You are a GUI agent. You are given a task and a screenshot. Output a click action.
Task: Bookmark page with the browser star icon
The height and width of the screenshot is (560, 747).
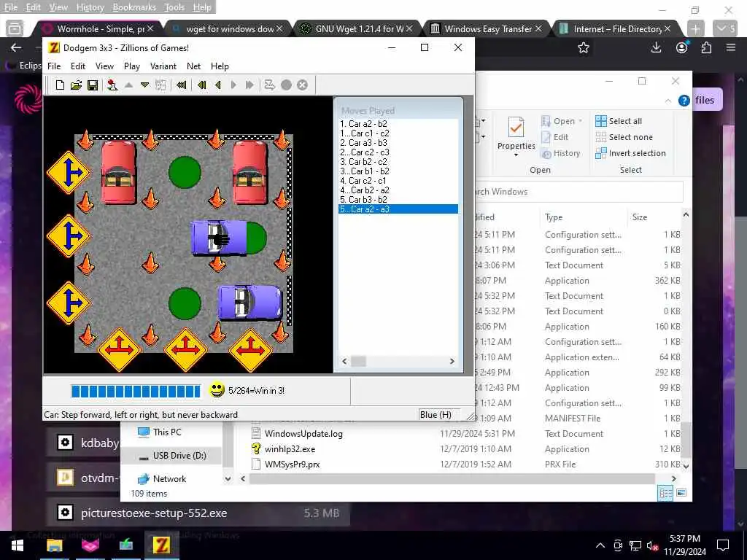(x=583, y=47)
